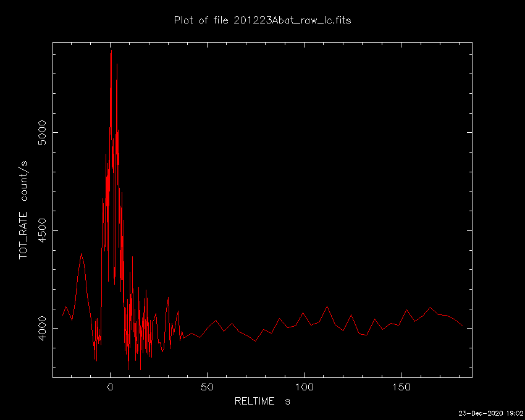The height and width of the screenshot is (420, 525).
Task: Click y-axis tick label '4500'
Action: pos(42,230)
